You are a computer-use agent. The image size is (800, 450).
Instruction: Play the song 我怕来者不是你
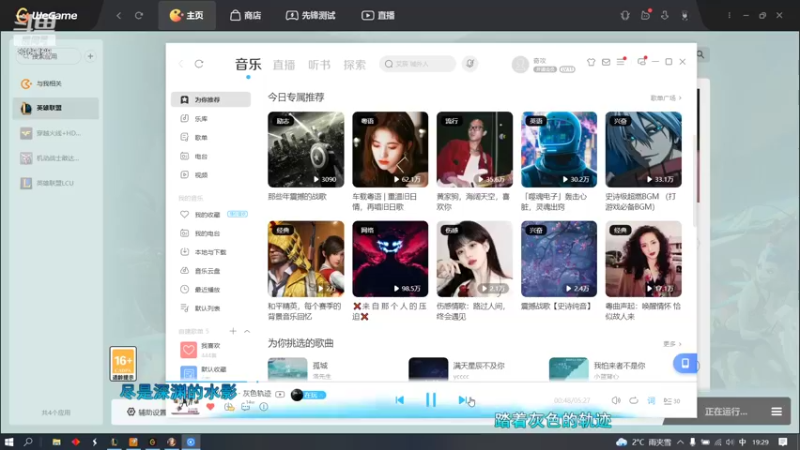click(568, 369)
